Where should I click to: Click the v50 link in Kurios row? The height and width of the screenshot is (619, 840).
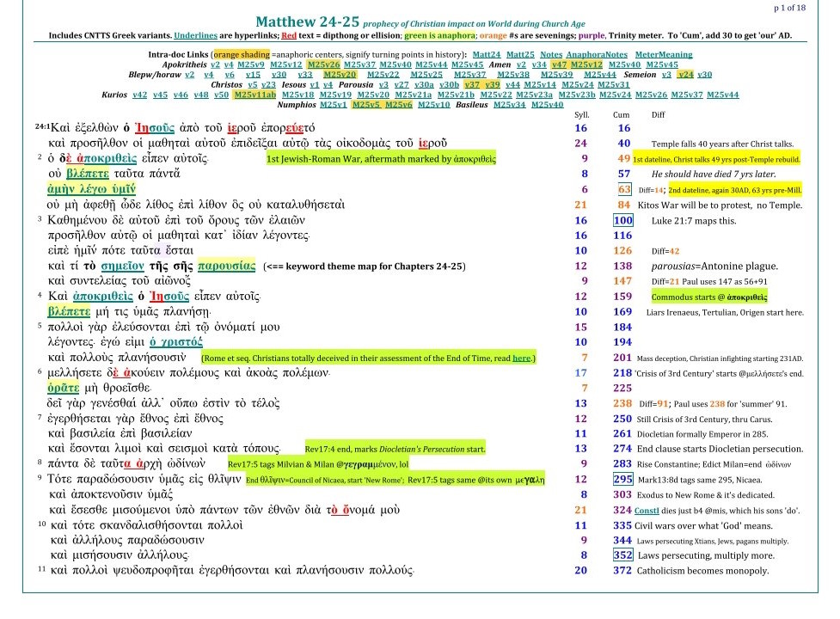tap(221, 95)
